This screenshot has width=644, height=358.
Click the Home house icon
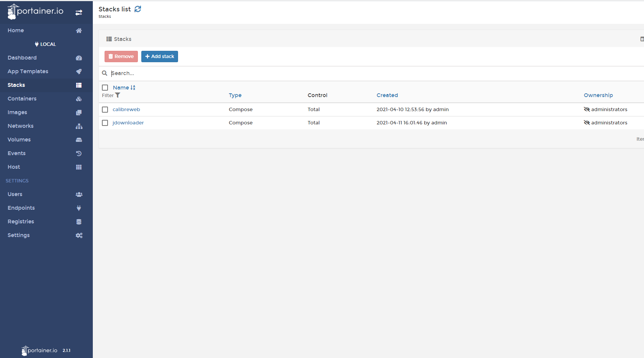coord(79,31)
